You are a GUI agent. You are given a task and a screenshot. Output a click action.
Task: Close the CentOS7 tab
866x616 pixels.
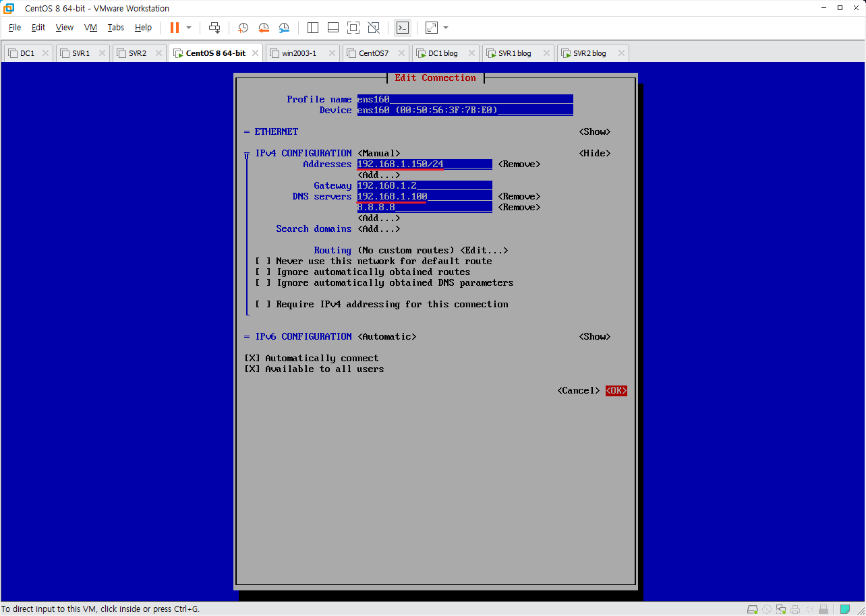pos(401,53)
